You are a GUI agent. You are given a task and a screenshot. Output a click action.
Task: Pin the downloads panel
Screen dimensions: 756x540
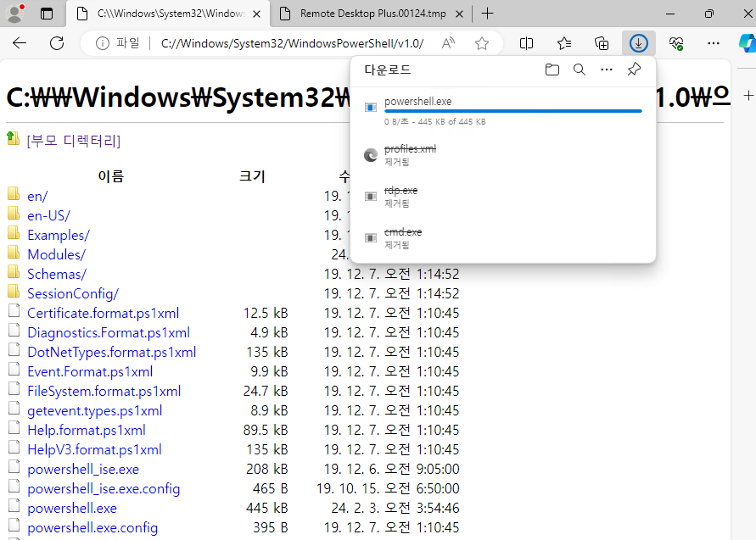(x=634, y=70)
